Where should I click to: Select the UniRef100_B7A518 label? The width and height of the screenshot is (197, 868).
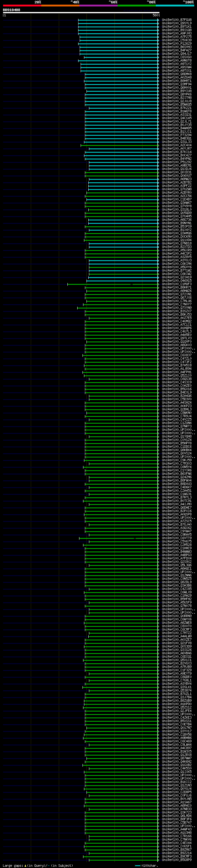pyautogui.click(x=176, y=365)
